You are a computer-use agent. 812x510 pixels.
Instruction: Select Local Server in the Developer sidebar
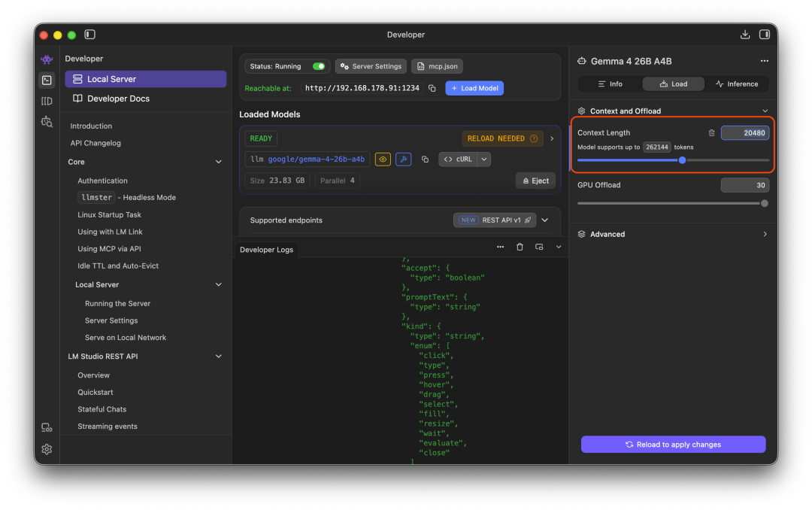[146, 79]
